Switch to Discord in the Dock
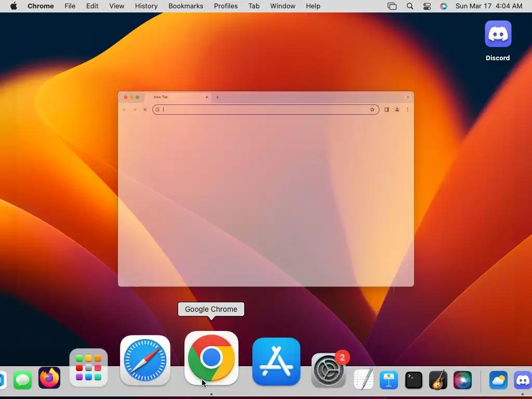The height and width of the screenshot is (399, 532). [523, 380]
